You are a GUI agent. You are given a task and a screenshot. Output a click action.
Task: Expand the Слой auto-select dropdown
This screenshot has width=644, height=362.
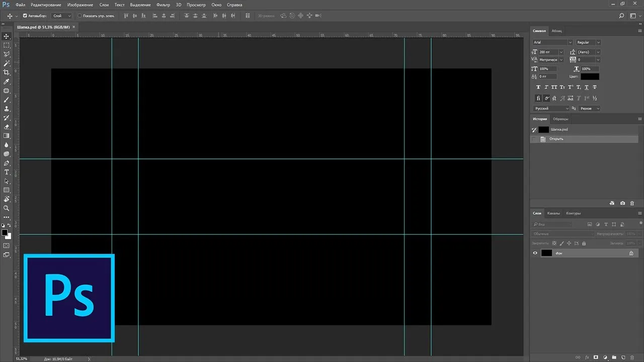62,16
